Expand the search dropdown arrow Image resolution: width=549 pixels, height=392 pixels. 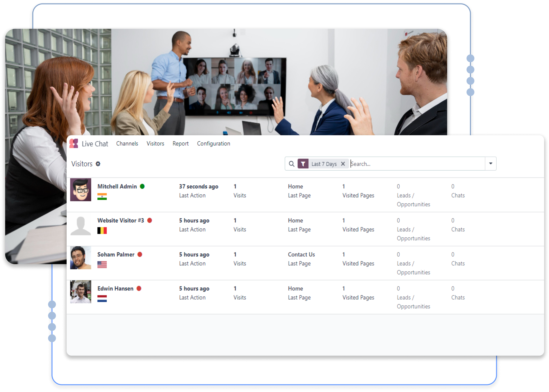[x=490, y=164]
